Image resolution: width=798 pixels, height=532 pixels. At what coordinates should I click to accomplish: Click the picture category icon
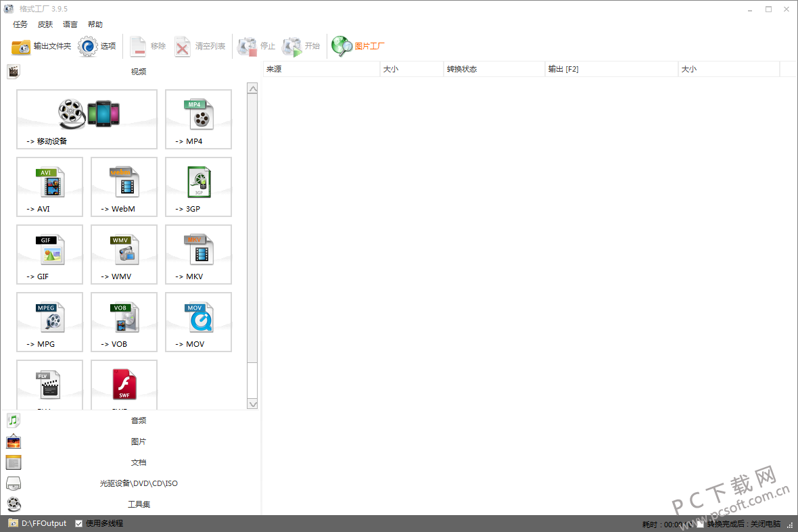pyautogui.click(x=14, y=441)
